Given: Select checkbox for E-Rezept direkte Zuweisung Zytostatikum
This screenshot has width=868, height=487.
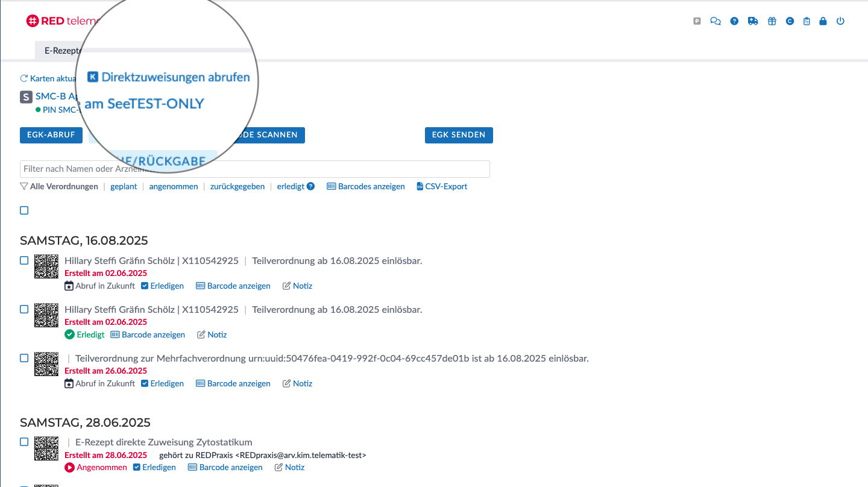Looking at the screenshot, I should (24, 442).
